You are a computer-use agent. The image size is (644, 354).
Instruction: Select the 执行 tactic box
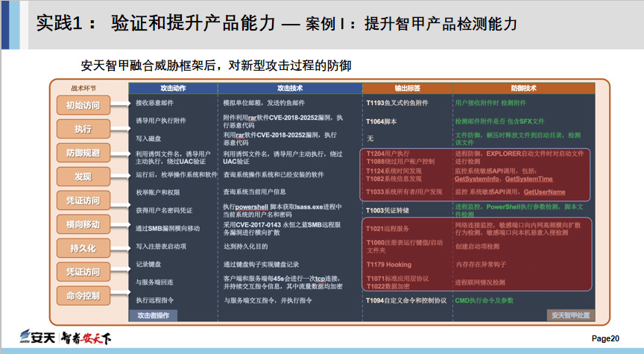(83, 129)
